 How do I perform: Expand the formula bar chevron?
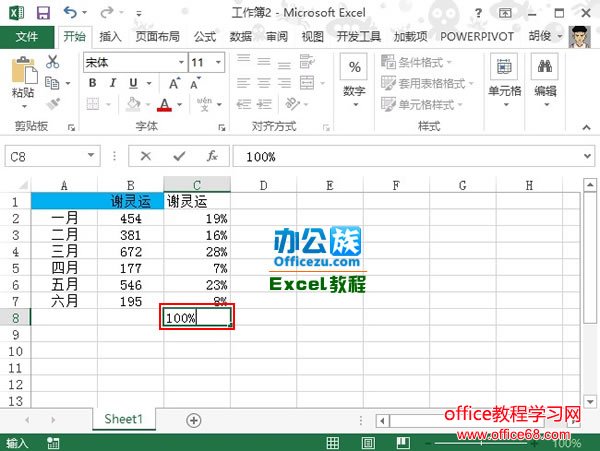(x=587, y=156)
